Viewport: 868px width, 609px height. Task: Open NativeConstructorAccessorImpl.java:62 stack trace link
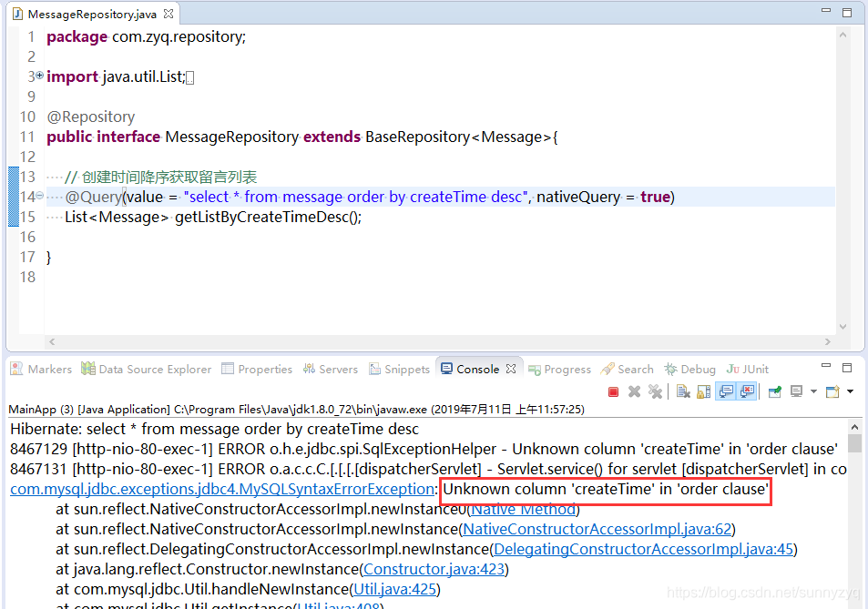[600, 529]
